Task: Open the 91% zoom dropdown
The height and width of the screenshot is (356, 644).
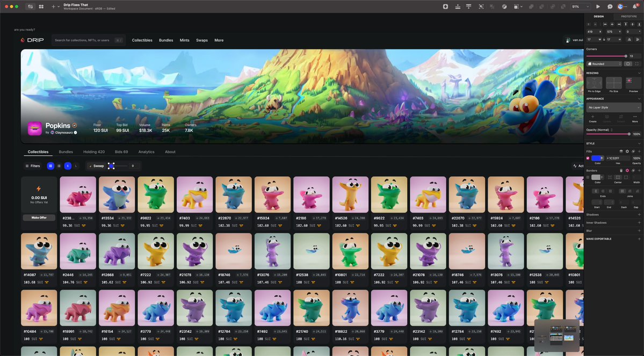Action: (581, 6)
